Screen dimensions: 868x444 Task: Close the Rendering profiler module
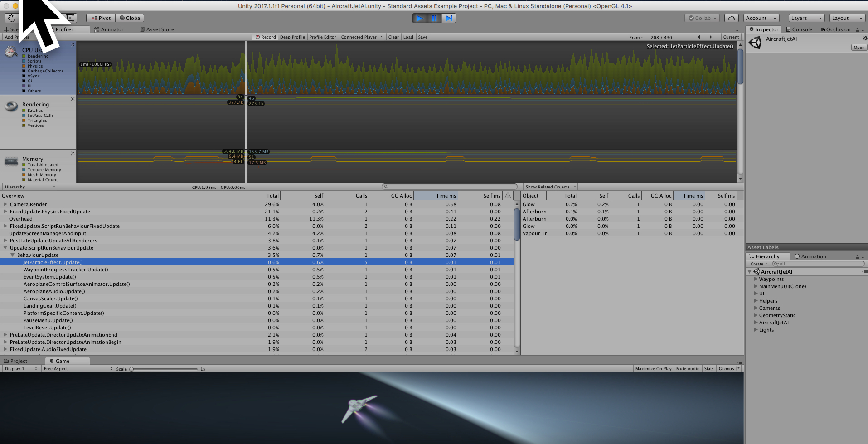click(73, 99)
